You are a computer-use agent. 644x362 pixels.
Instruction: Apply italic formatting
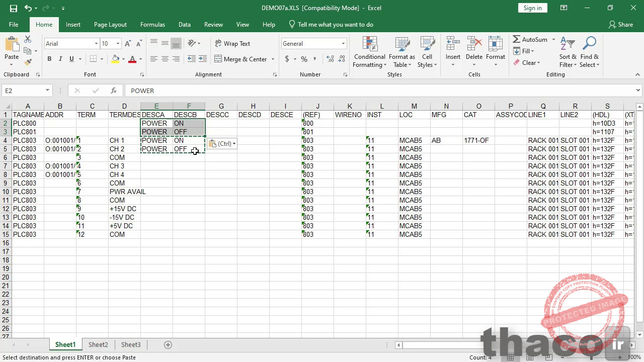(x=60, y=59)
